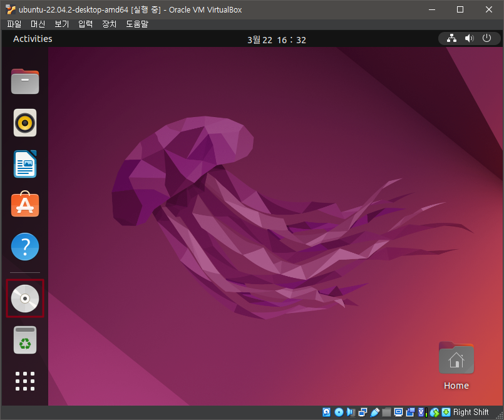Open the 머신 menu
This screenshot has height=420, width=504.
(x=38, y=24)
